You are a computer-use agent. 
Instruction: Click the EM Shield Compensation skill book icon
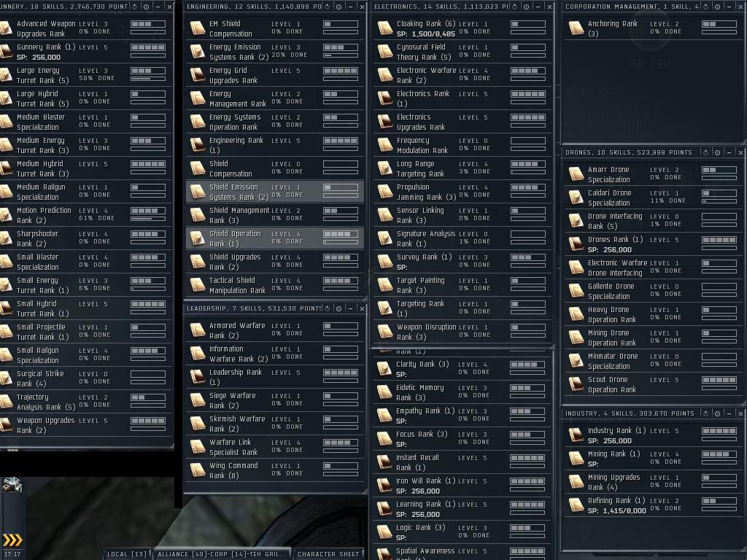pyautogui.click(x=197, y=28)
